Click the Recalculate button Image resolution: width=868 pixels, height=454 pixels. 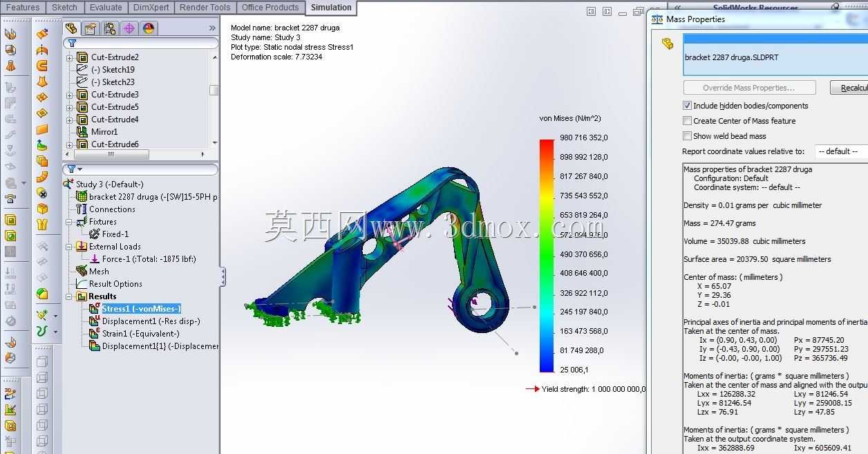tap(849, 88)
